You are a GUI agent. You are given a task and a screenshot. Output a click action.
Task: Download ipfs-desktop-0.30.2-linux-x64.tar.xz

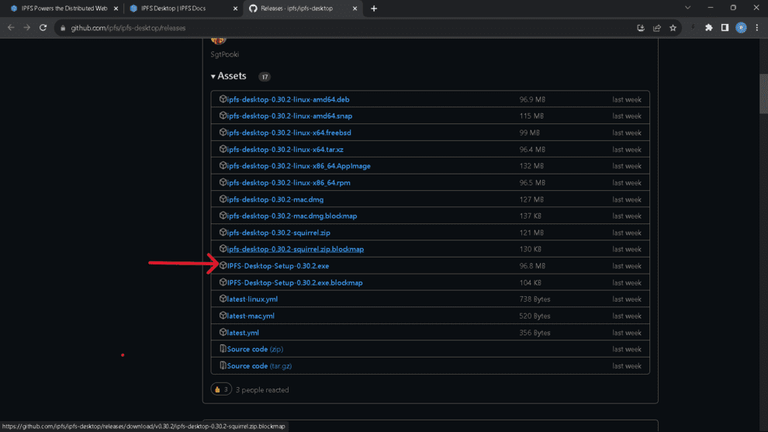[285, 149]
